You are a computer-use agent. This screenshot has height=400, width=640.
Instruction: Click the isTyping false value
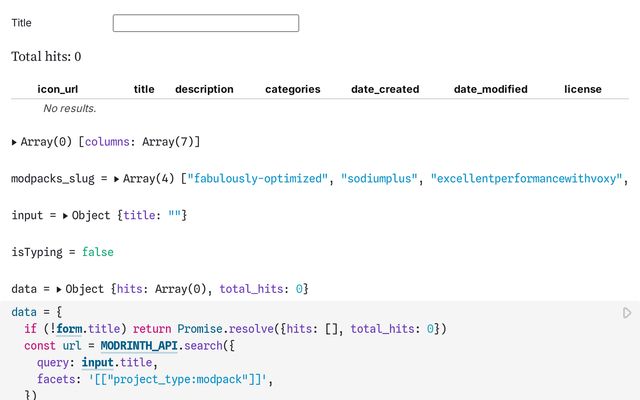98,253
